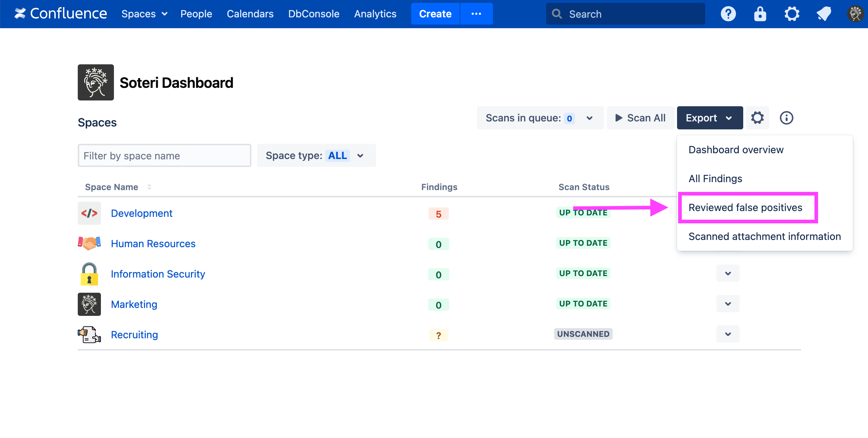Expand the Marketing row actions chevron

point(728,304)
